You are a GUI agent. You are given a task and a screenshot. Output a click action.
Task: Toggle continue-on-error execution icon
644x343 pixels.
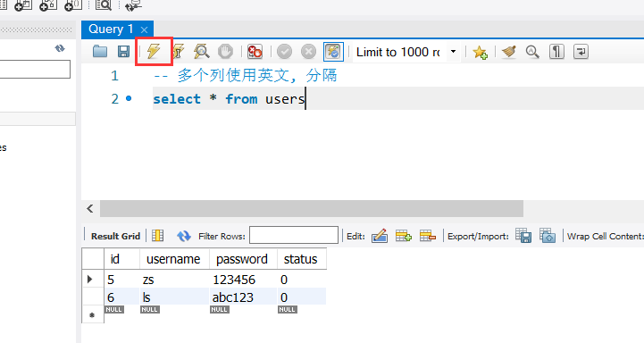[255, 52]
